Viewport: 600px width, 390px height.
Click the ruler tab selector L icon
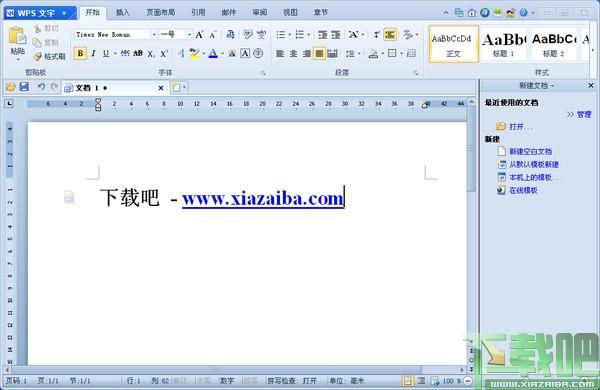(x=9, y=103)
